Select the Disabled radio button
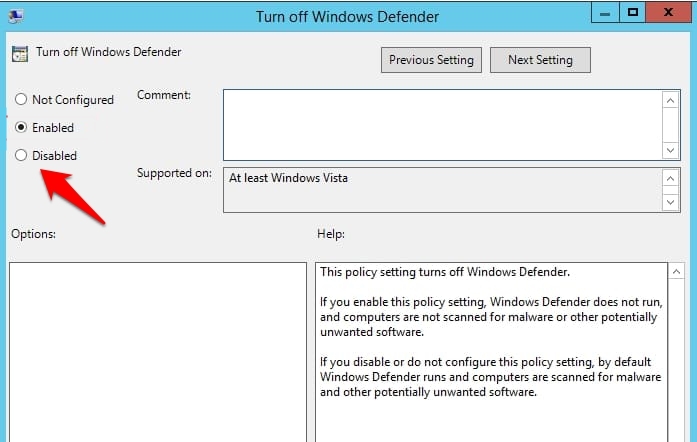This screenshot has width=697, height=442. pos(21,155)
